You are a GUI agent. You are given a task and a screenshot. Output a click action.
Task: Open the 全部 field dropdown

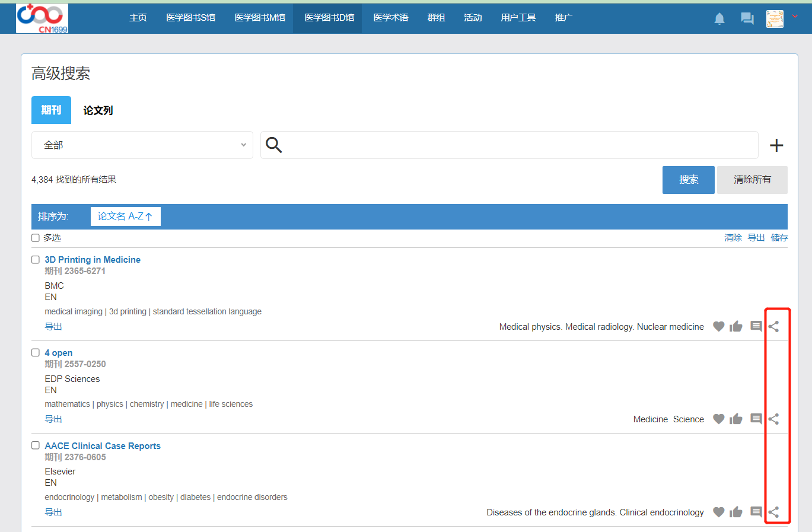tap(142, 145)
